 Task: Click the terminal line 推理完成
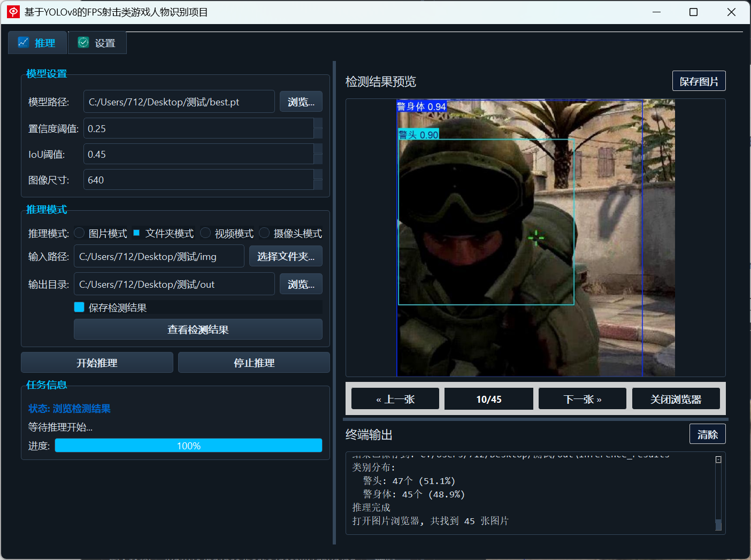point(371,508)
